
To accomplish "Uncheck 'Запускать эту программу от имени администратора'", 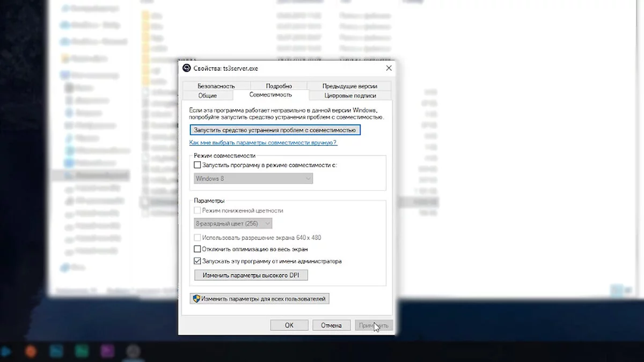I will point(197,261).
